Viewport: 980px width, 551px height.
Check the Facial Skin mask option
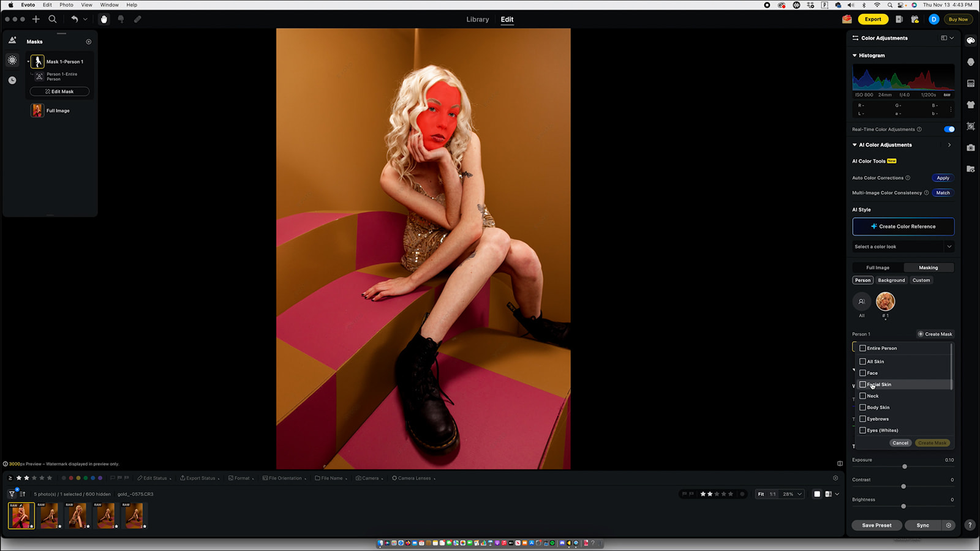[x=863, y=384]
